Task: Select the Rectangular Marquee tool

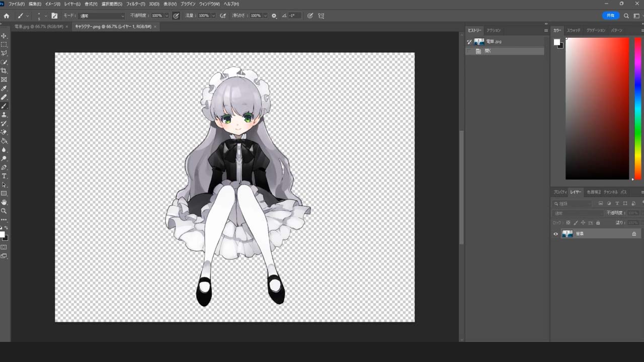Action: tap(4, 45)
